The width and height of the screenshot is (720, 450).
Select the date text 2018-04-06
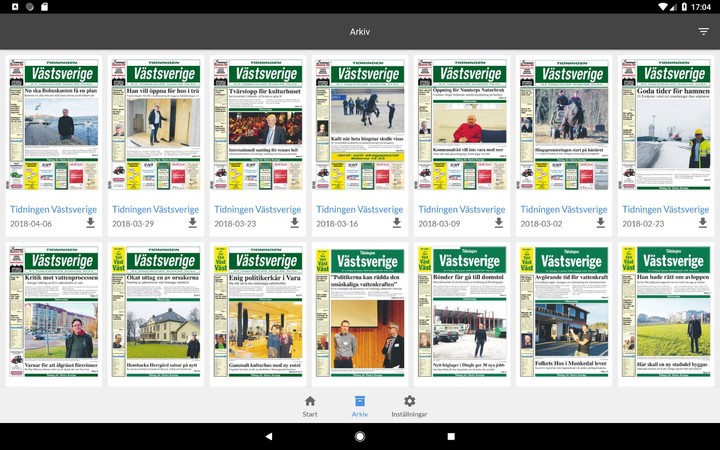31,224
